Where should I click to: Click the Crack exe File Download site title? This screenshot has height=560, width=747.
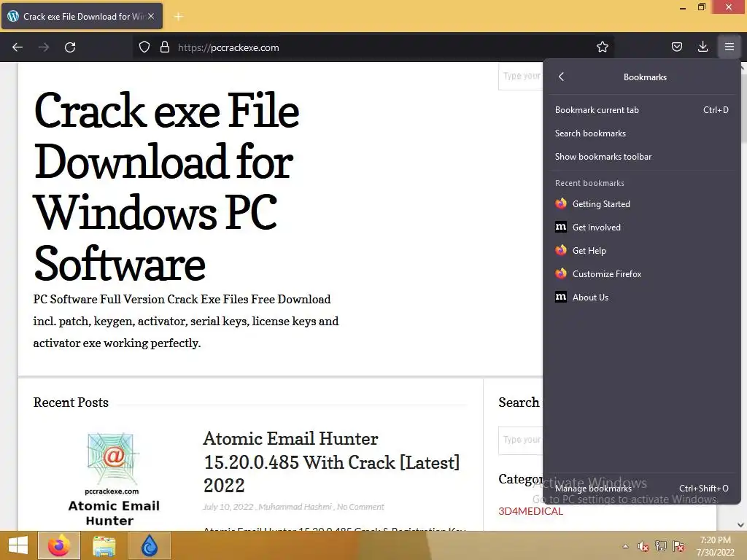click(167, 187)
